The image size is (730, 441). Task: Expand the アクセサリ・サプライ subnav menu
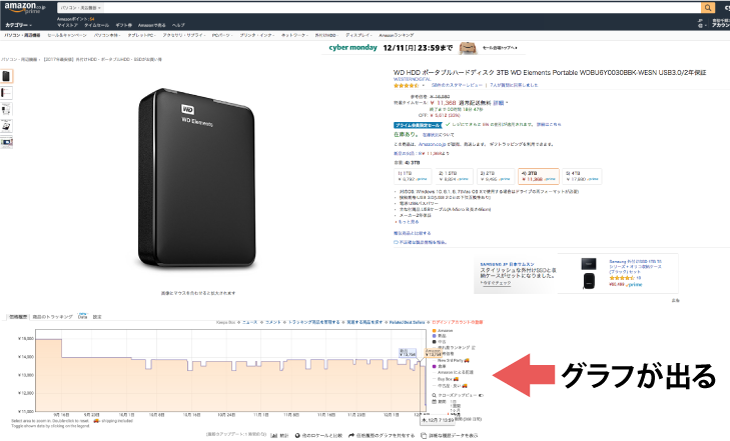[183, 35]
